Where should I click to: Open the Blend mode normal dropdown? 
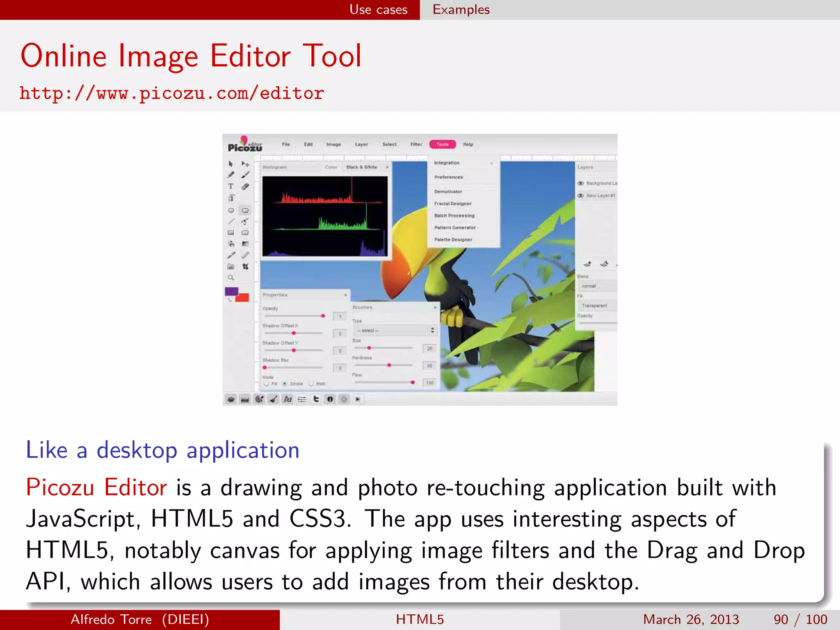coord(598,286)
